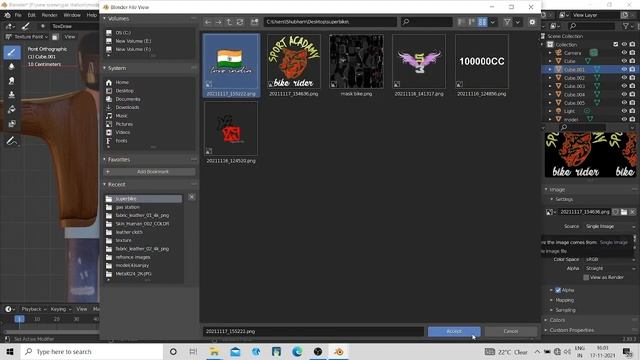This screenshot has width=640, height=360.
Task: Select the Annotate tool in toolbar
Action: (x=12, y=141)
